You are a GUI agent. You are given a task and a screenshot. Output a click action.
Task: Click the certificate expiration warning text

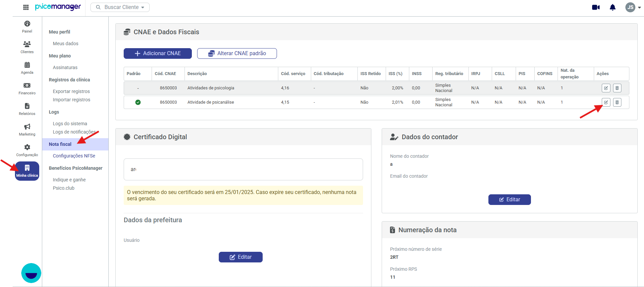(243, 195)
